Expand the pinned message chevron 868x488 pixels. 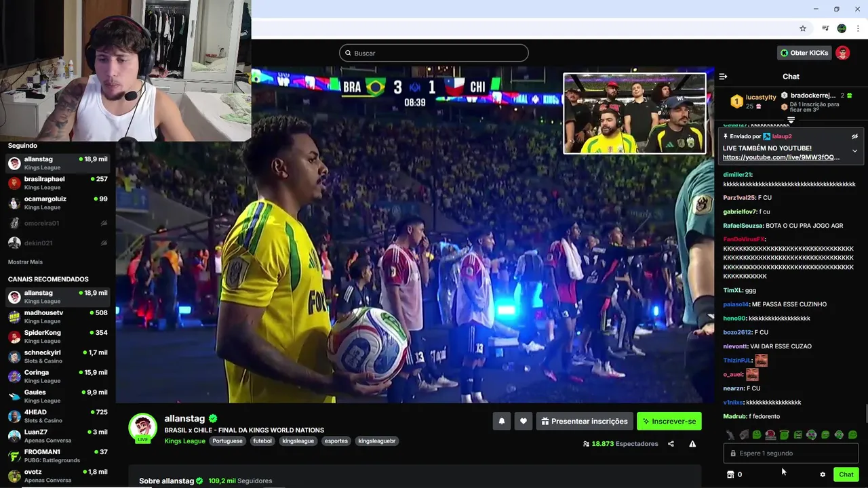click(x=854, y=150)
